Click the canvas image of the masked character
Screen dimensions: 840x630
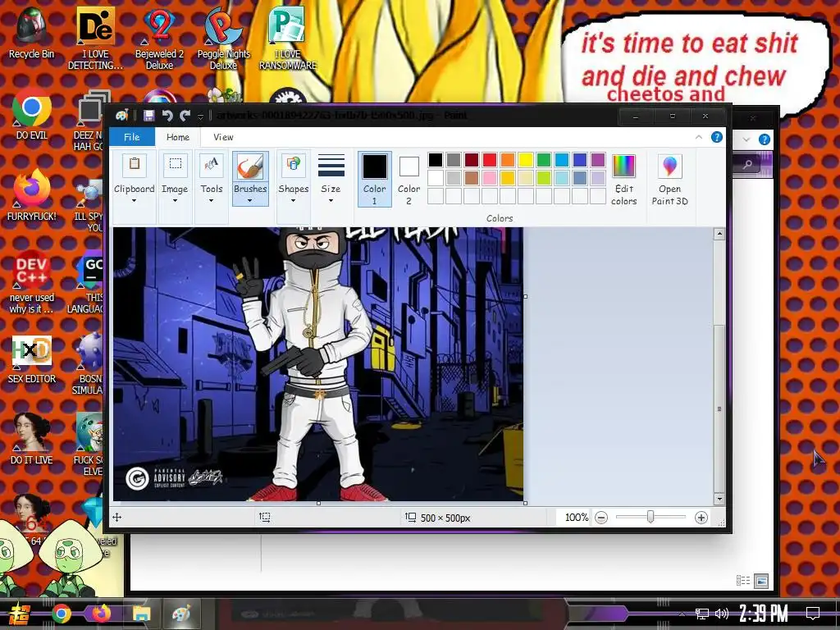[318, 364]
